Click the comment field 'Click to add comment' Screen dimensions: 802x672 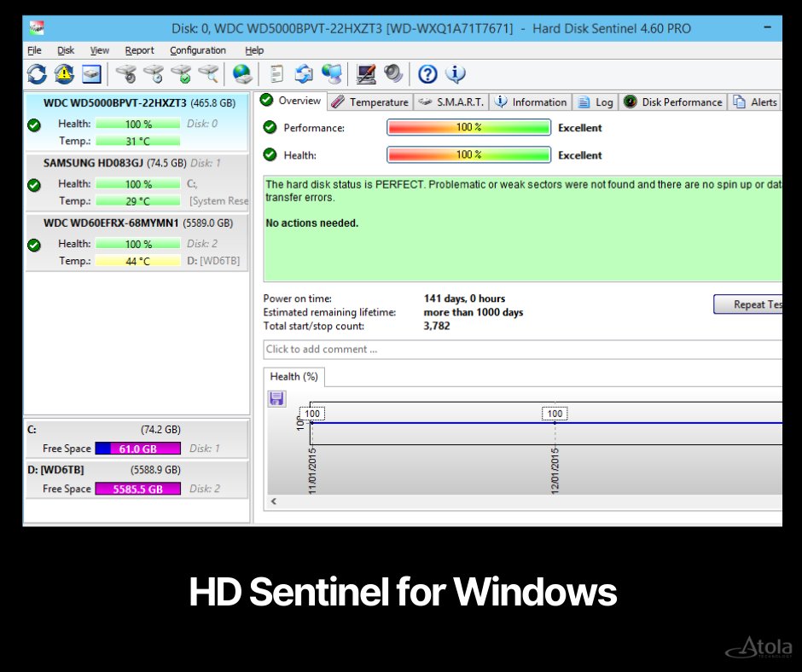(523, 350)
